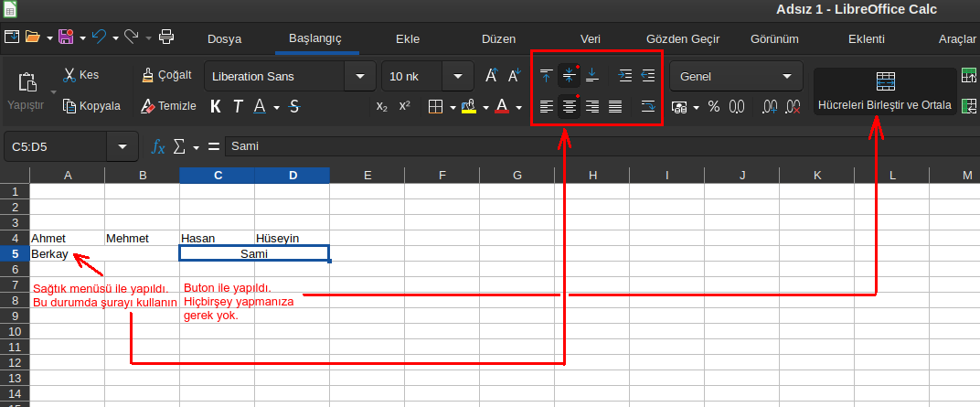This screenshot has height=407, width=980.
Task: Click the align top icon
Action: (546, 76)
